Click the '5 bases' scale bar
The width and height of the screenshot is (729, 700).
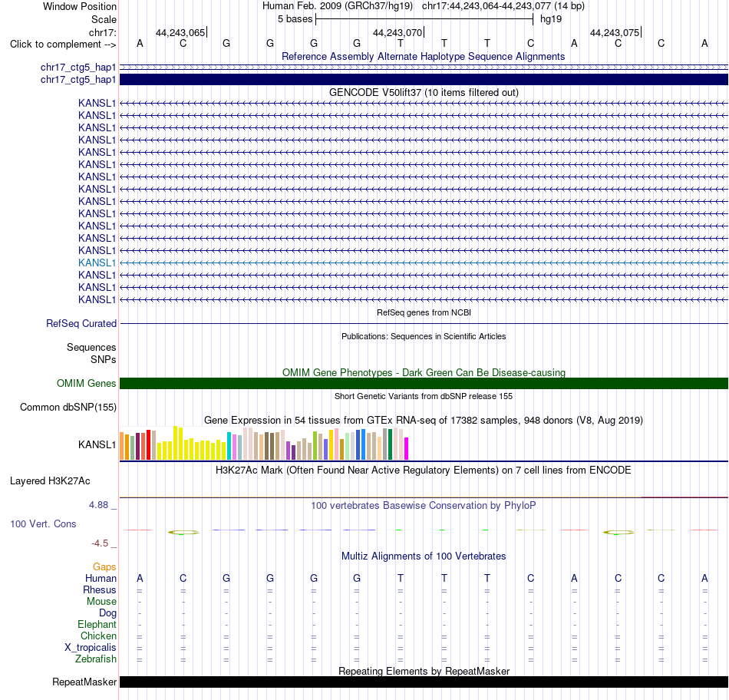tap(424, 19)
